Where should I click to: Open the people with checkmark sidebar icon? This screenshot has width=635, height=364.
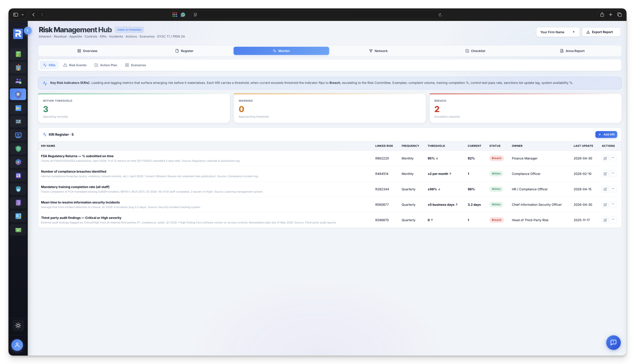point(18,81)
